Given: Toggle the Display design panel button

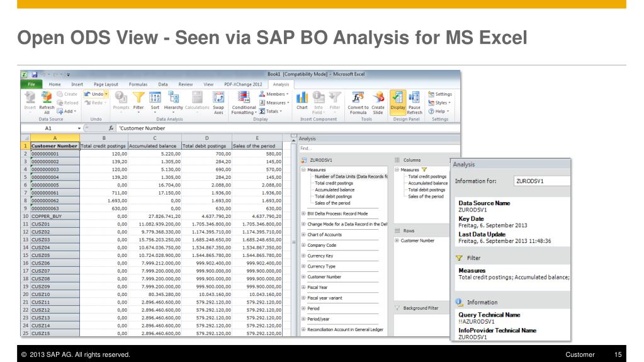Looking at the screenshot, I should click(398, 101).
